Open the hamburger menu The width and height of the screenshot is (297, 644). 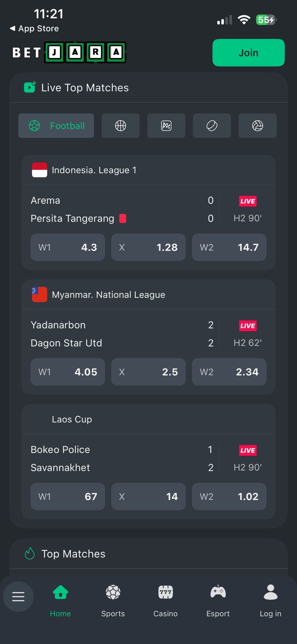coord(18,597)
